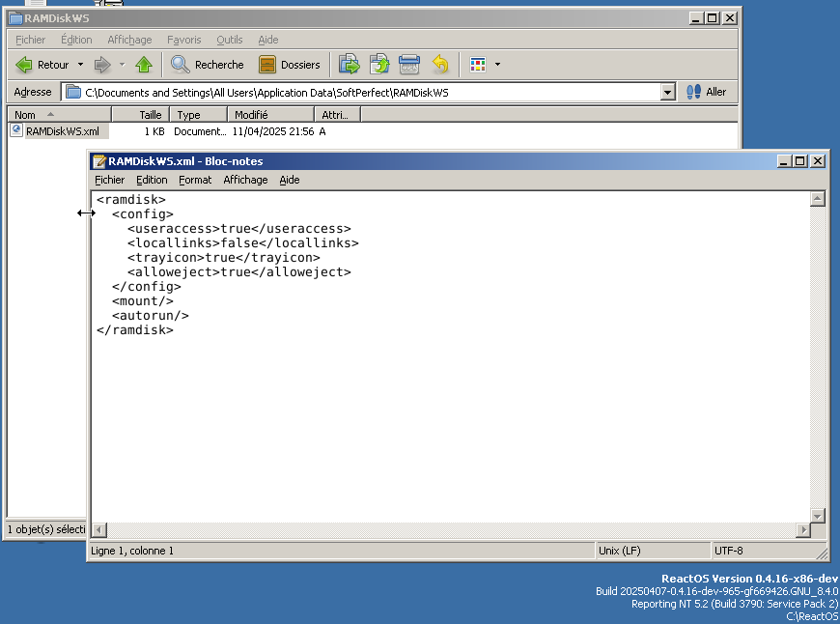The image size is (840, 624).
Task: Sort files by the Nom column header
Action: (60, 115)
